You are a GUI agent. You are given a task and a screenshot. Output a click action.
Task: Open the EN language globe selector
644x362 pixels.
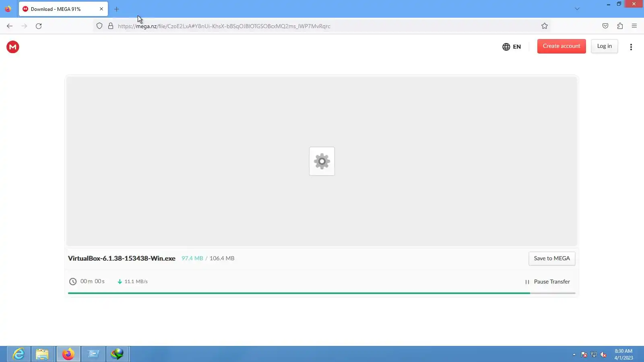tap(512, 47)
